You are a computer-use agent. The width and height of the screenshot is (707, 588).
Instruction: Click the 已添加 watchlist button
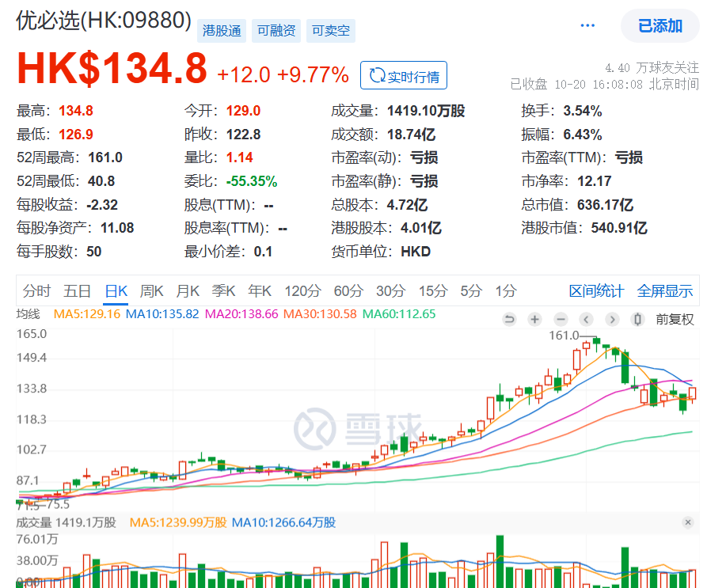click(660, 25)
